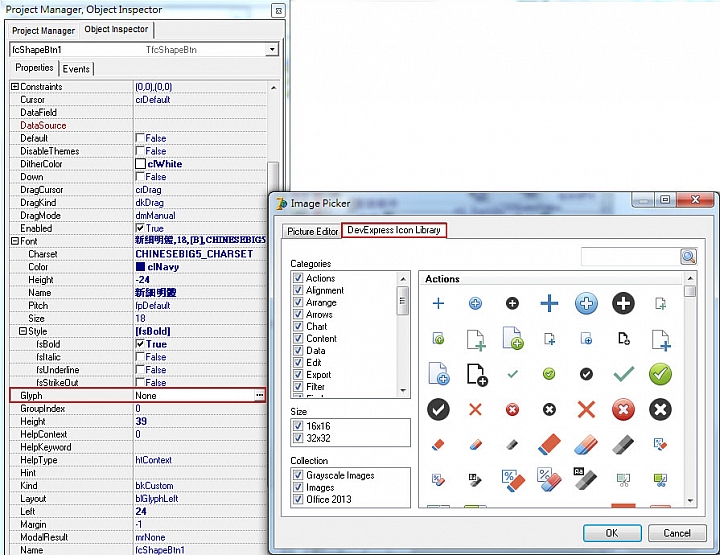The image size is (720, 555).
Task: Pick the large red X icon
Action: pyautogui.click(x=586, y=409)
